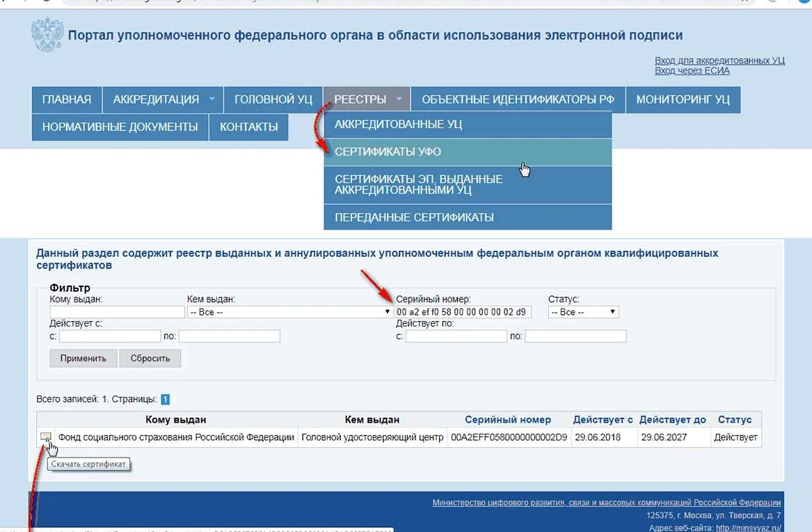Open the АККРЕДИТАЦИЯ menu

163,100
